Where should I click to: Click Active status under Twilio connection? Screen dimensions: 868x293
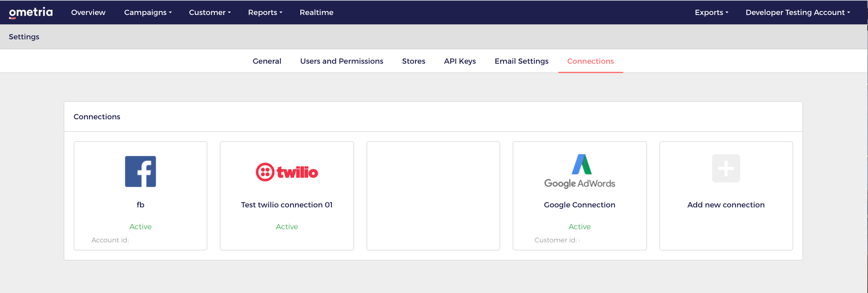click(287, 226)
